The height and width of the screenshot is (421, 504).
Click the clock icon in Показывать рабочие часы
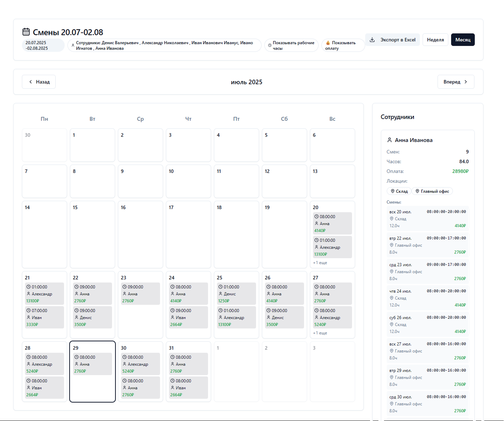tap(270, 45)
